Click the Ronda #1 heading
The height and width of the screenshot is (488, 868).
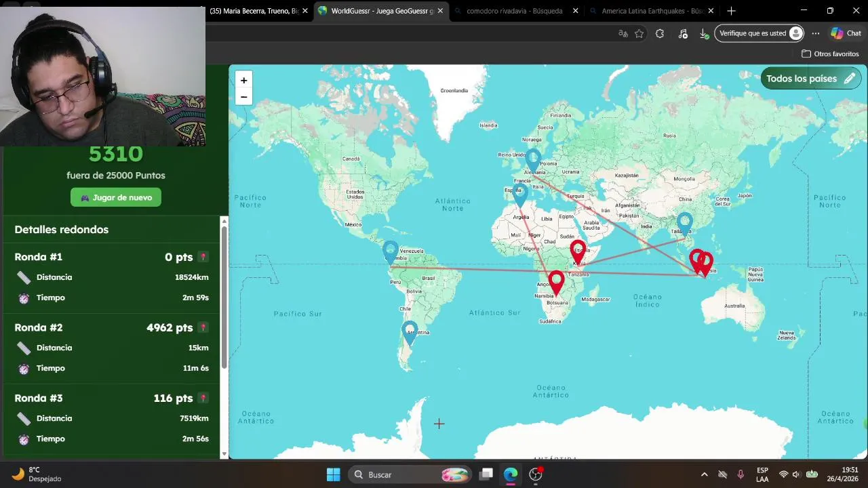(x=39, y=257)
